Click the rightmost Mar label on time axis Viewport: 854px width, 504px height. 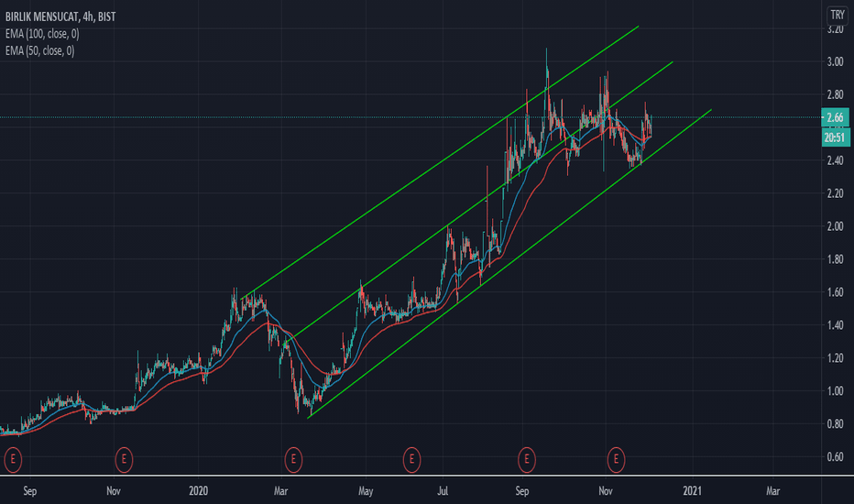[x=772, y=491]
